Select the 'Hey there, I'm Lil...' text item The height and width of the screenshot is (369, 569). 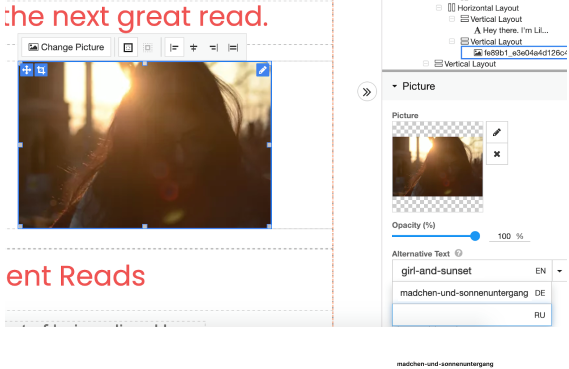tap(511, 30)
